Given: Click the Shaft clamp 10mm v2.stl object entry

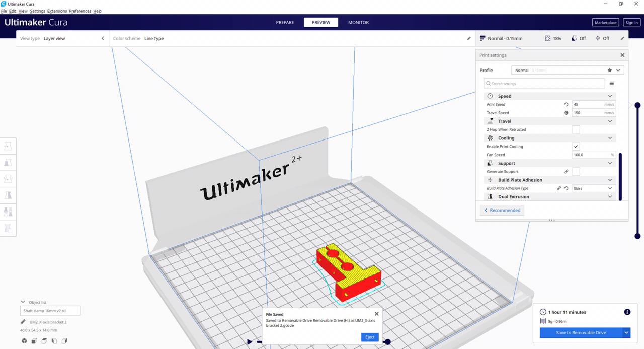Looking at the screenshot, I should coord(50,311).
